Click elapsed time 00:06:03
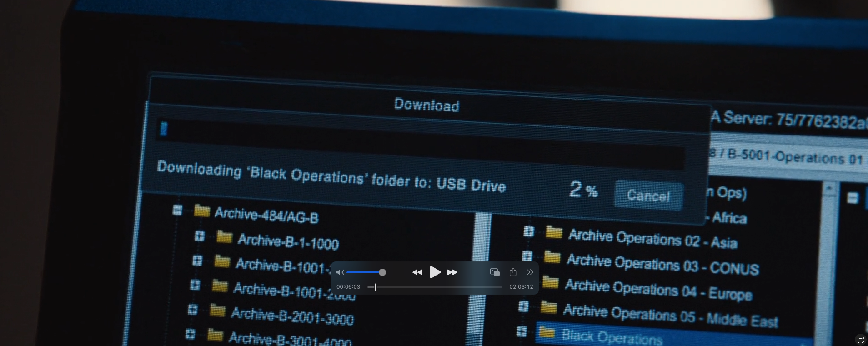Image resolution: width=868 pixels, height=346 pixels. (348, 287)
